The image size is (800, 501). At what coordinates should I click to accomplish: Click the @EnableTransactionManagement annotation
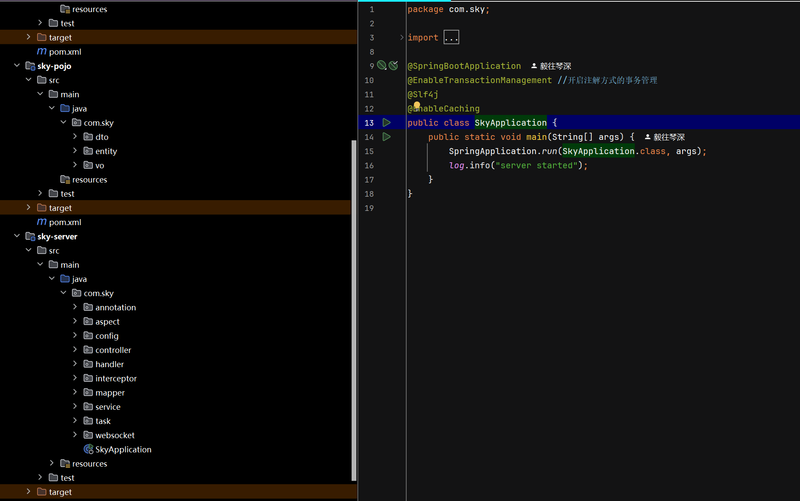click(480, 80)
